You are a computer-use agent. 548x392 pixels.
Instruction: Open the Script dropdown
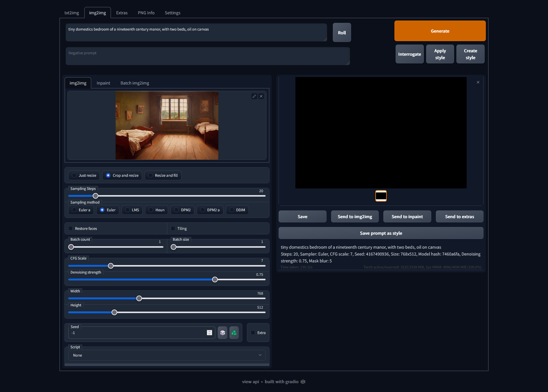167,355
